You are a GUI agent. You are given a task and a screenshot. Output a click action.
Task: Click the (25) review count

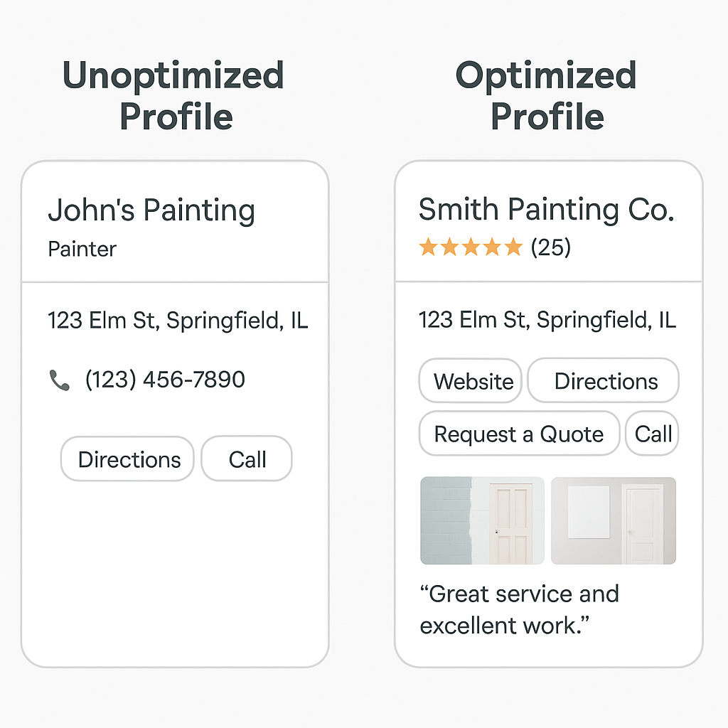pyautogui.click(x=551, y=247)
